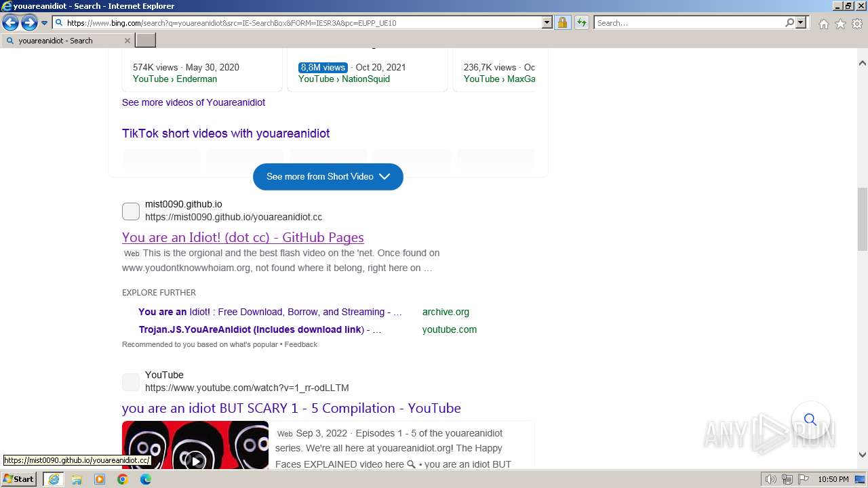Expand the address bar autocomplete dropdown
The width and height of the screenshot is (868, 488).
pos(547,22)
